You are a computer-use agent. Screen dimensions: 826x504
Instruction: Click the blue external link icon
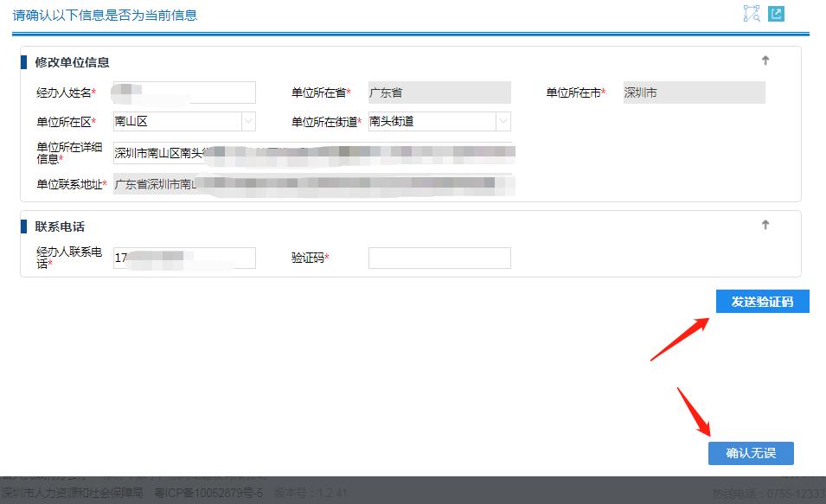coord(776,13)
